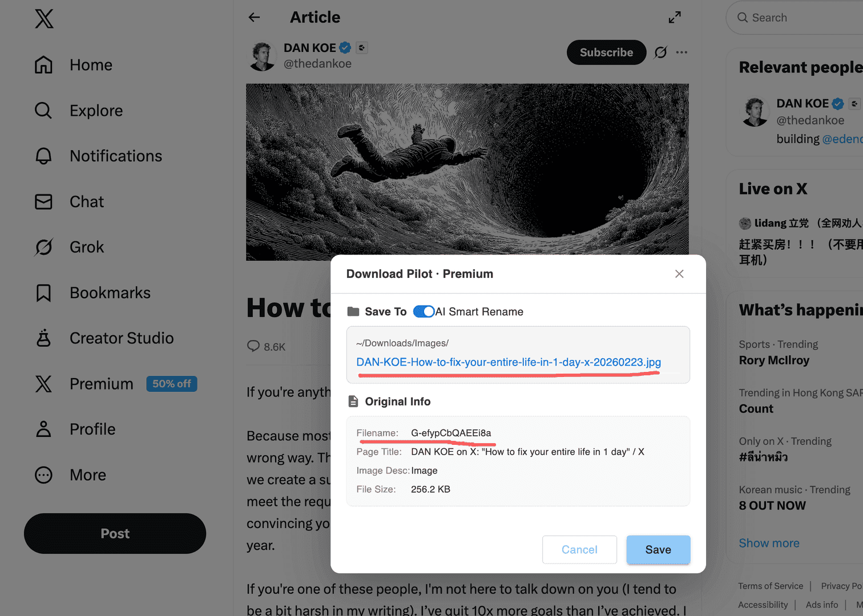Screen dimensions: 863x616
Task: Open Home from the sidebar
Action: (90, 64)
